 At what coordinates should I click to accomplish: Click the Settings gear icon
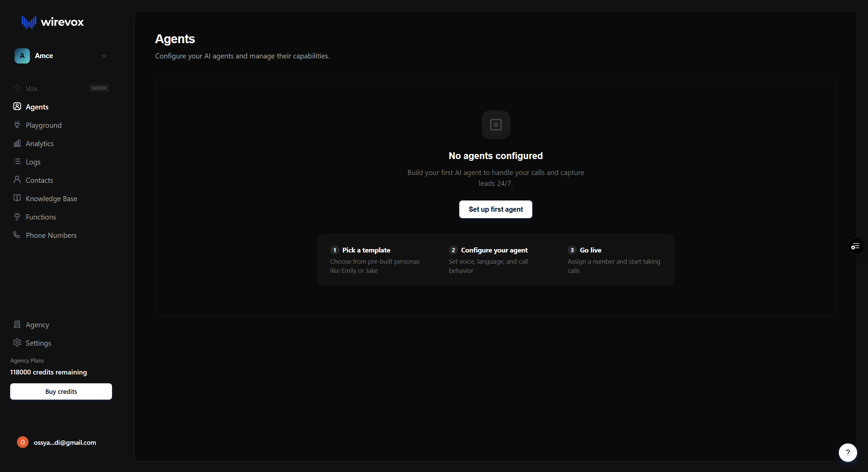tap(17, 343)
